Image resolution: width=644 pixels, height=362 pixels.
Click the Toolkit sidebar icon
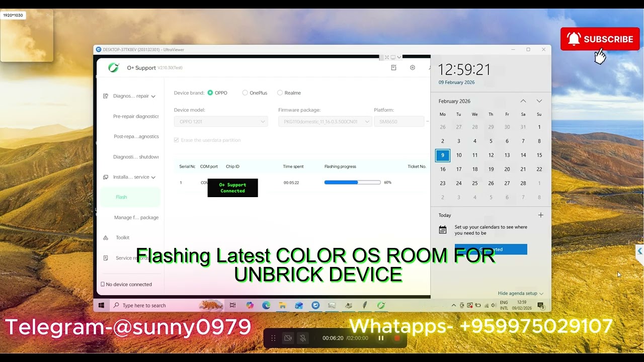point(106,238)
